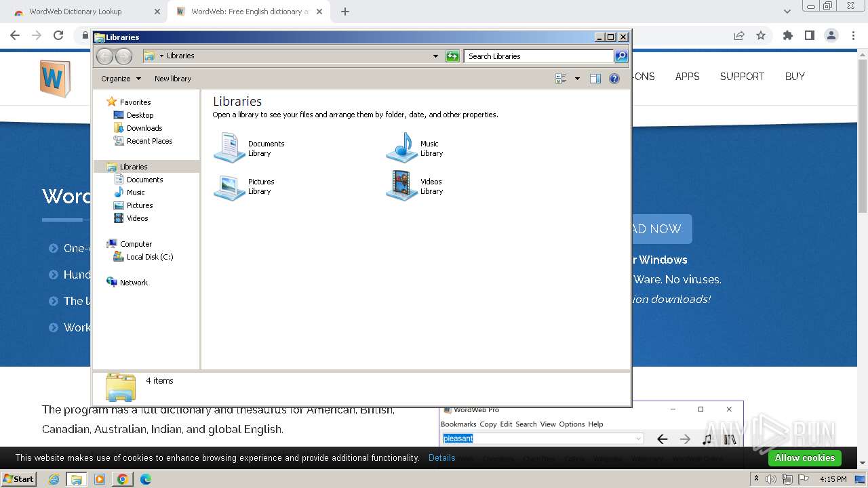
Task: Refresh the Libraries address bar
Action: [452, 56]
